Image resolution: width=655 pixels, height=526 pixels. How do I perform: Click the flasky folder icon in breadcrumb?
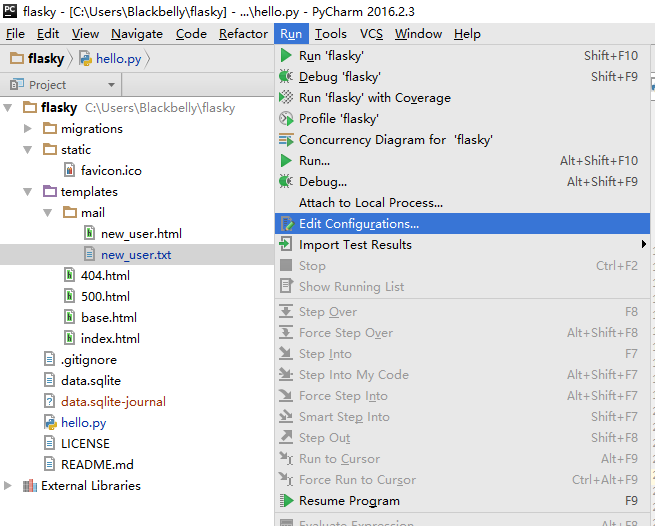(17, 58)
